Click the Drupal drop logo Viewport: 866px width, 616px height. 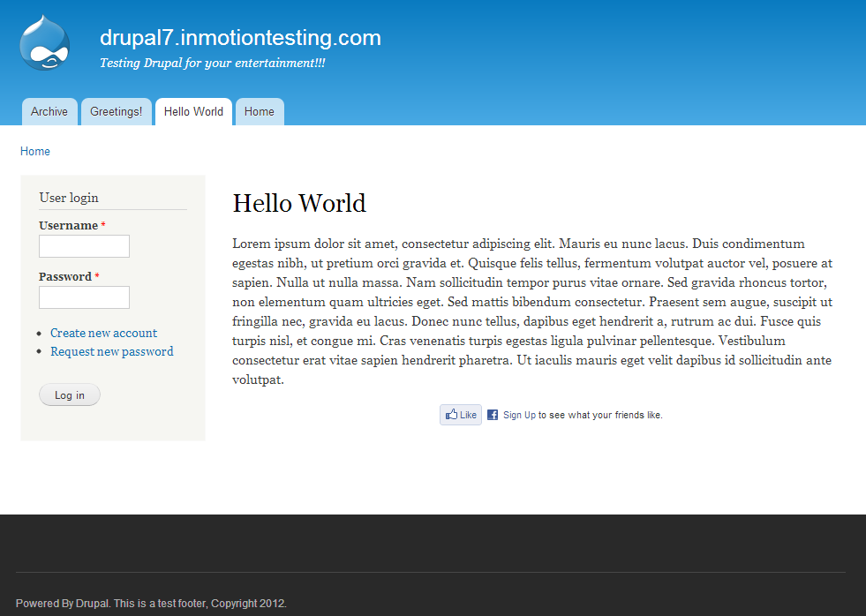pyautogui.click(x=44, y=42)
